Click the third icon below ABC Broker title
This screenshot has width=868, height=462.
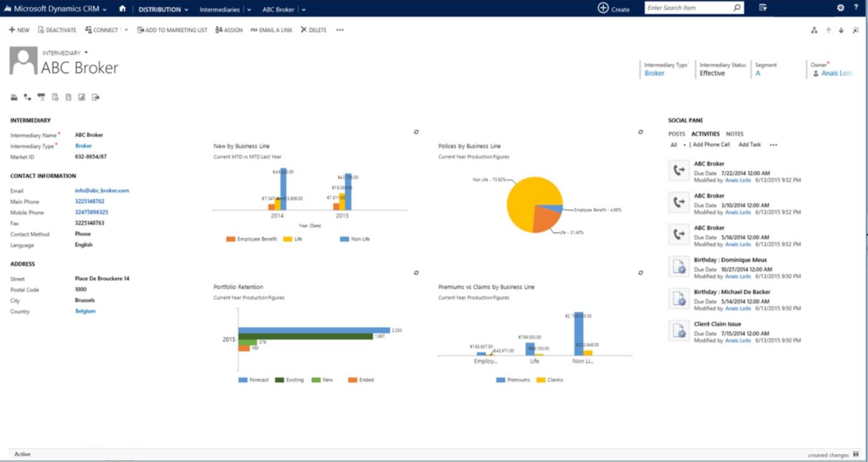(x=41, y=97)
